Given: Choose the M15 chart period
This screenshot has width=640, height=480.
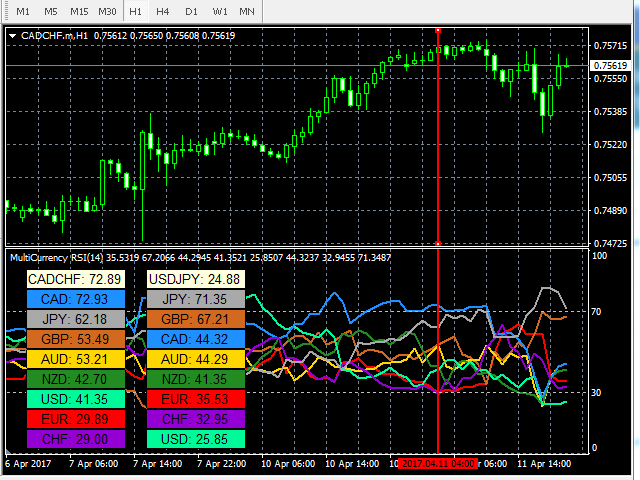Looking at the screenshot, I should 79,11.
